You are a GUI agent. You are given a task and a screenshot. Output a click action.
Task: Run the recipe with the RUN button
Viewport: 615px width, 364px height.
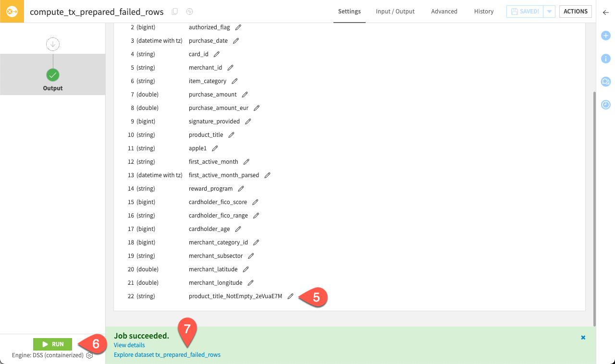[52, 344]
